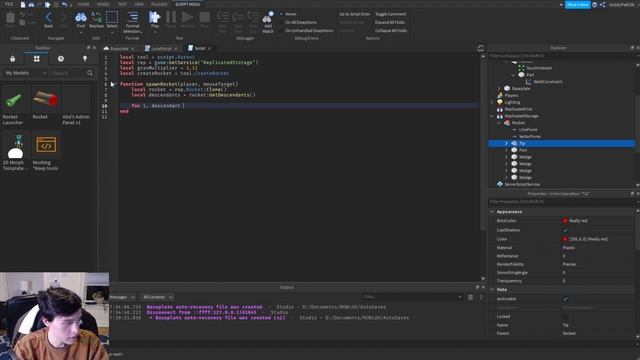Select the Players service in the Explorer
The width and height of the screenshot is (640, 360).
click(x=511, y=96)
